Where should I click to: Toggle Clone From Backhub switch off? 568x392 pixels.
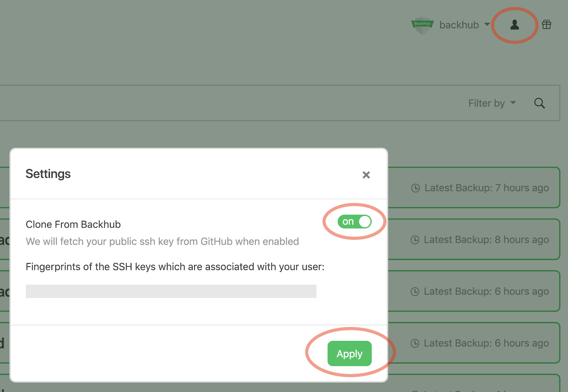tap(354, 222)
